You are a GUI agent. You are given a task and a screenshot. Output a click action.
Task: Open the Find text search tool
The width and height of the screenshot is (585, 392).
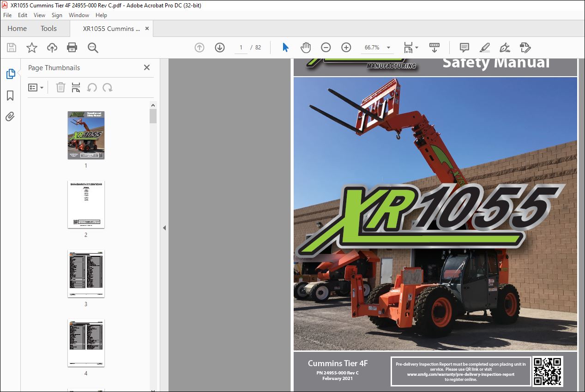93,48
